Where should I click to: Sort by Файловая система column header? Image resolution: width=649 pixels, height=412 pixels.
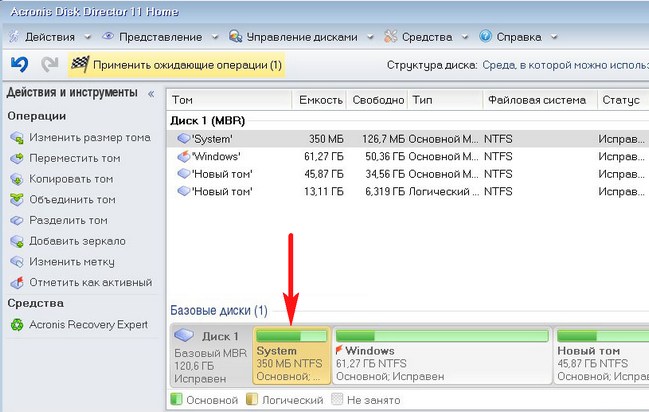(x=540, y=100)
